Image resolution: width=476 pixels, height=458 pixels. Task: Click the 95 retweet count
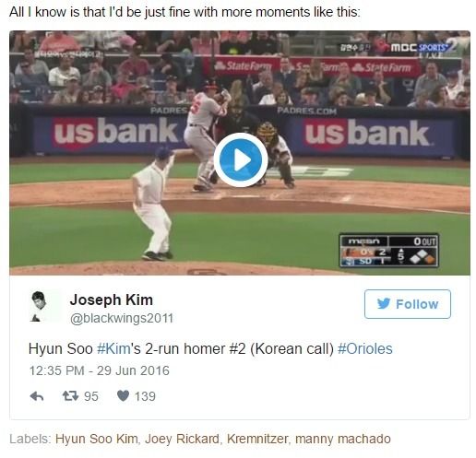[x=91, y=396]
